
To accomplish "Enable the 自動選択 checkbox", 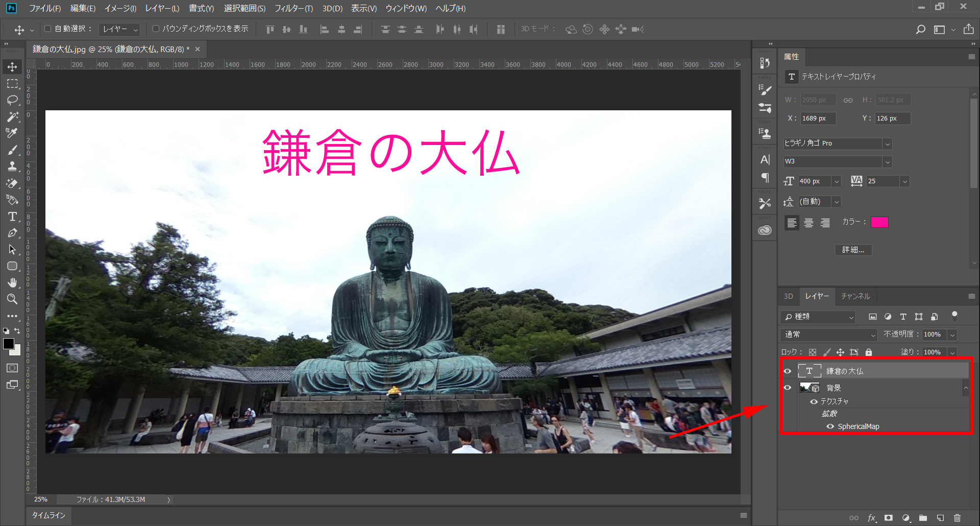I will pyautogui.click(x=46, y=28).
